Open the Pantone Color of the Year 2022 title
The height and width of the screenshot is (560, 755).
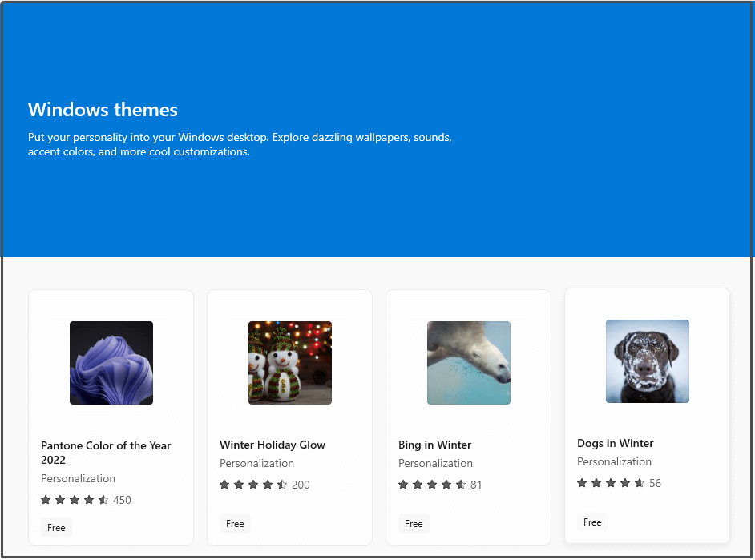(106, 453)
